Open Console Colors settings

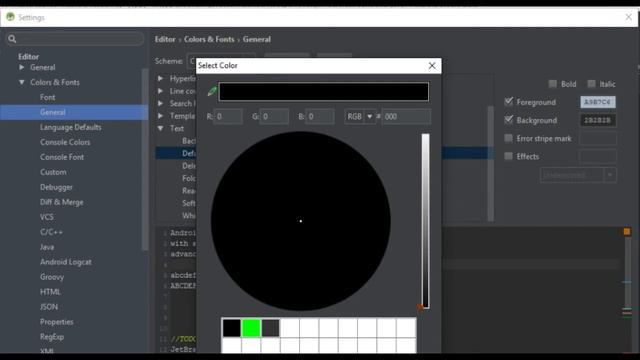click(x=65, y=142)
